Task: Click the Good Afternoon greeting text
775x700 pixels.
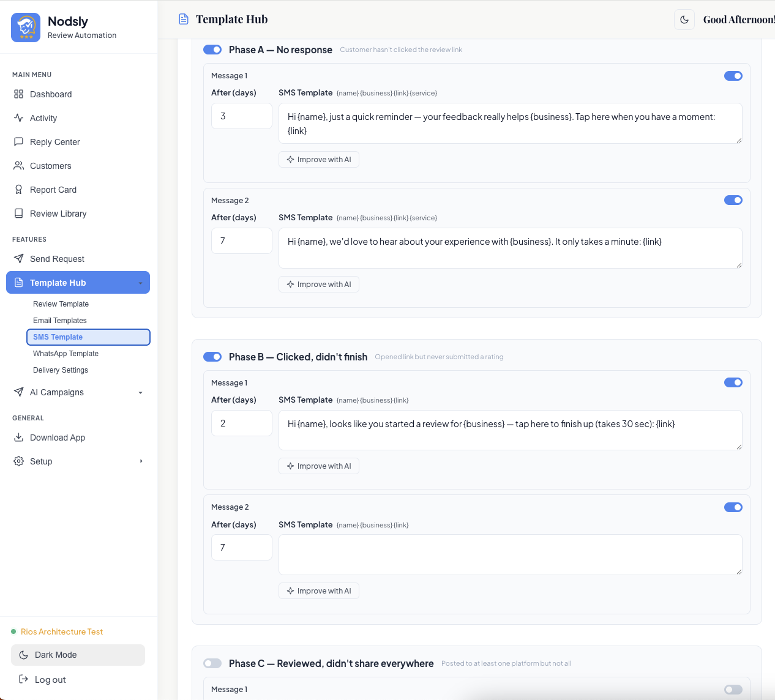Action: (739, 20)
